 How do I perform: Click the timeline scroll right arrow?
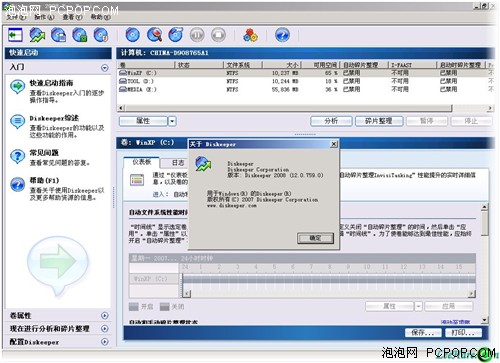[472, 293]
